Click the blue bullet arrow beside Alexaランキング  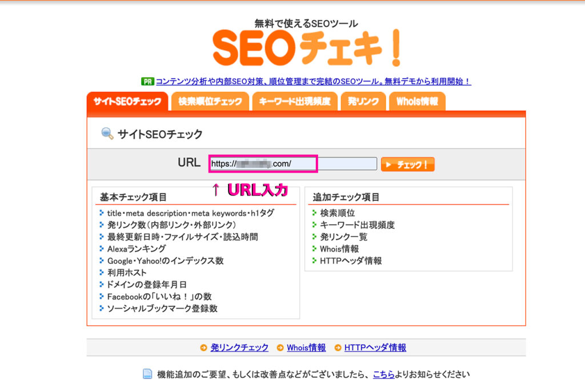pyautogui.click(x=102, y=248)
